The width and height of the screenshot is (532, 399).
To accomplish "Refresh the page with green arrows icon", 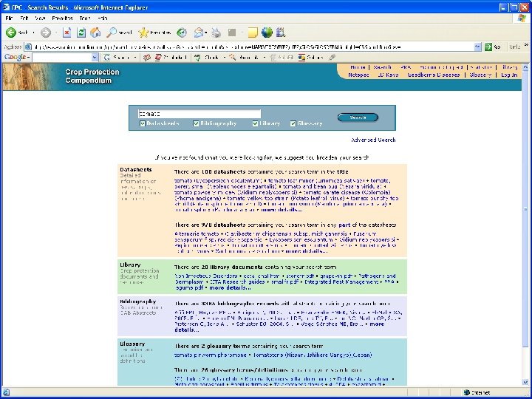I will 81,33.
